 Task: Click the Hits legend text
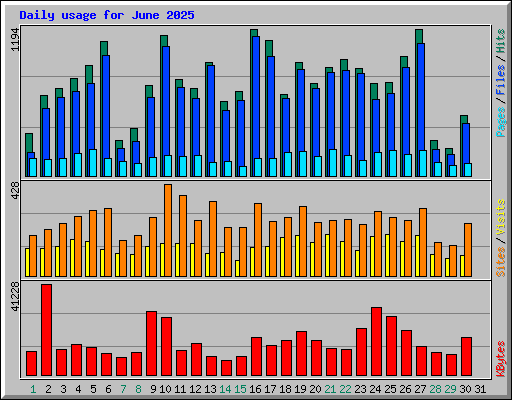(501, 41)
